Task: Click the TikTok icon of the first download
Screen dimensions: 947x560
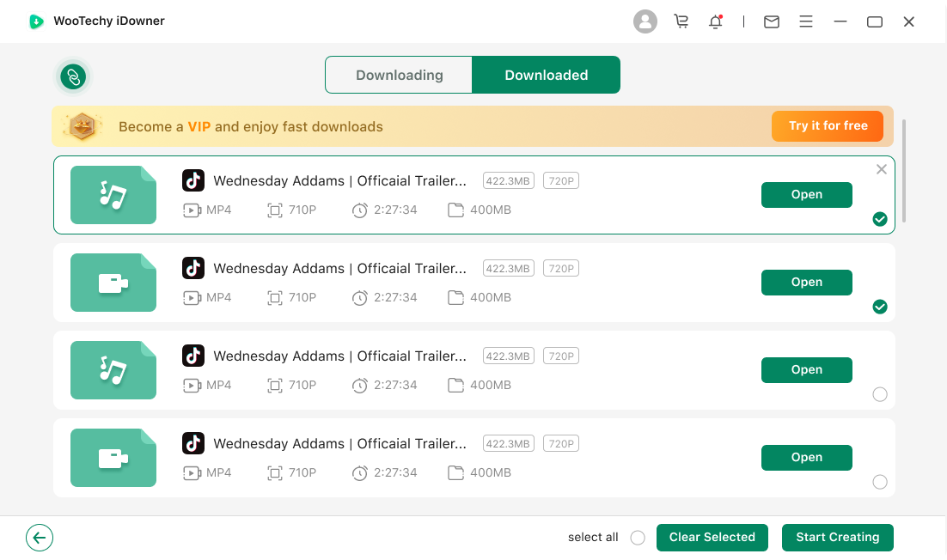Action: [193, 180]
